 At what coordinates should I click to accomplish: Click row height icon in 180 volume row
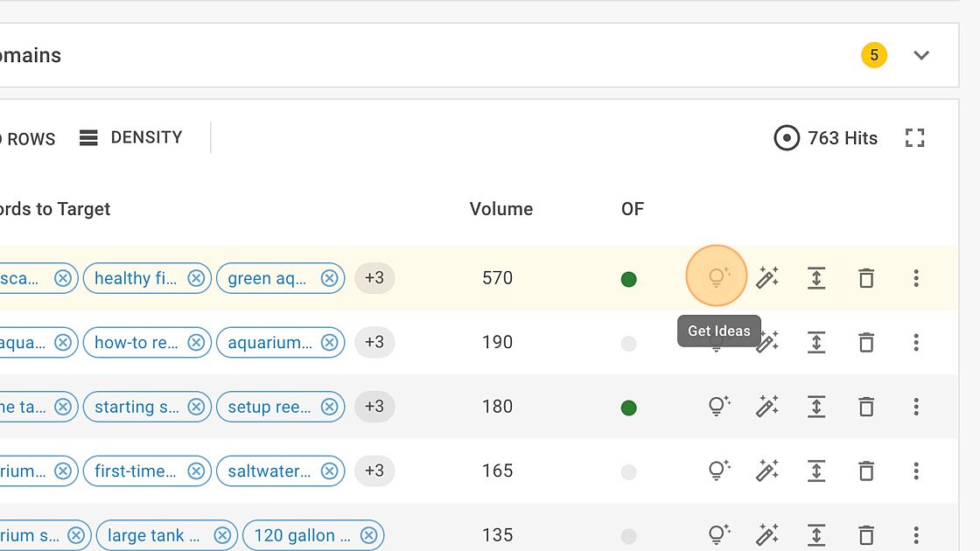[816, 407]
